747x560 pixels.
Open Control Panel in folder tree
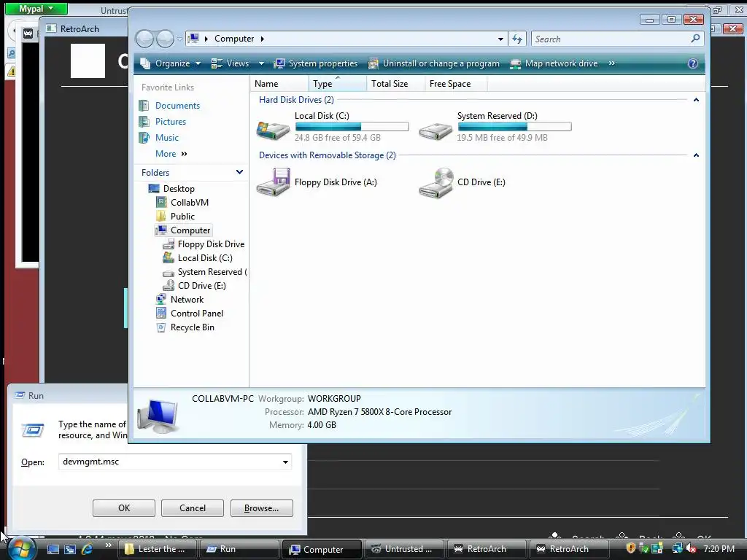click(197, 314)
